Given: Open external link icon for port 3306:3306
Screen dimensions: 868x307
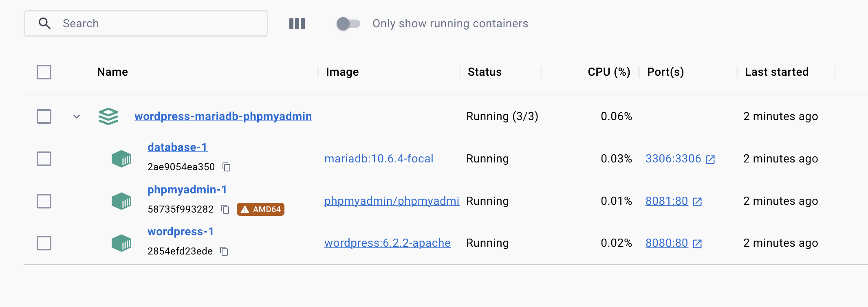Looking at the screenshot, I should coord(710,159).
